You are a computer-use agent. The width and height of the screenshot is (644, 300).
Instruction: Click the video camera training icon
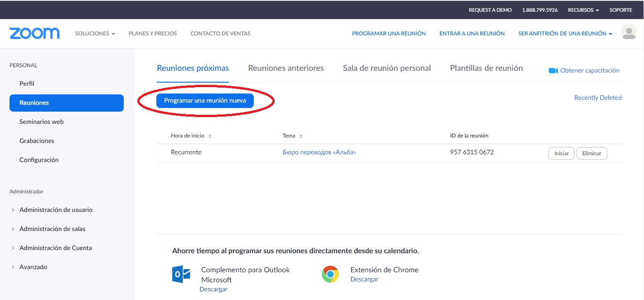553,71
